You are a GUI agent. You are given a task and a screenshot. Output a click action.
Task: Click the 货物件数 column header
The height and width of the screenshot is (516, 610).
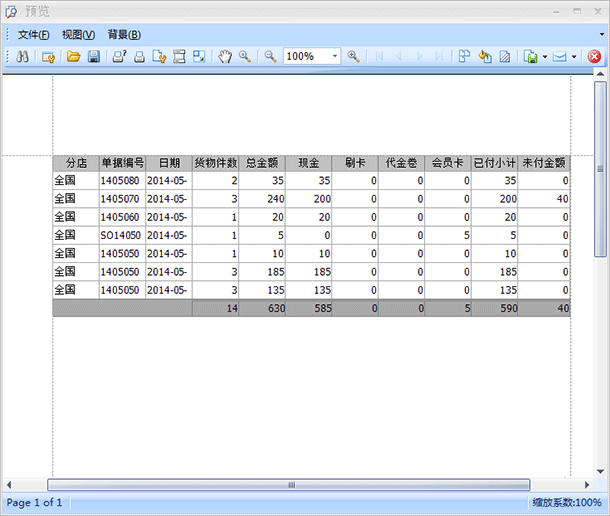point(216,163)
